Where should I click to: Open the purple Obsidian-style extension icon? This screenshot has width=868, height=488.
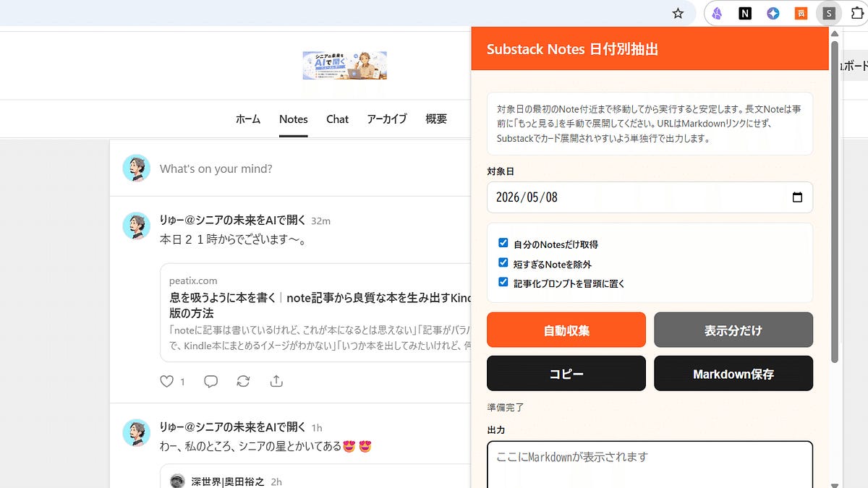click(717, 13)
